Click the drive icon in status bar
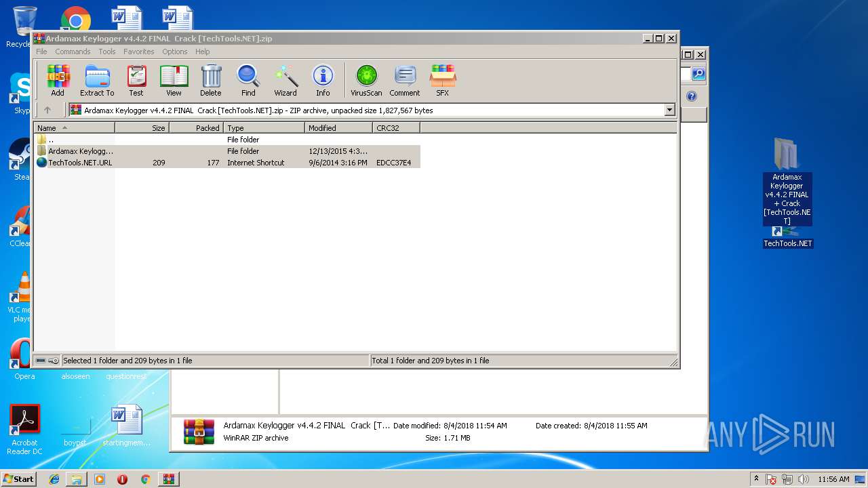Image resolution: width=868 pixels, height=488 pixels. point(41,361)
